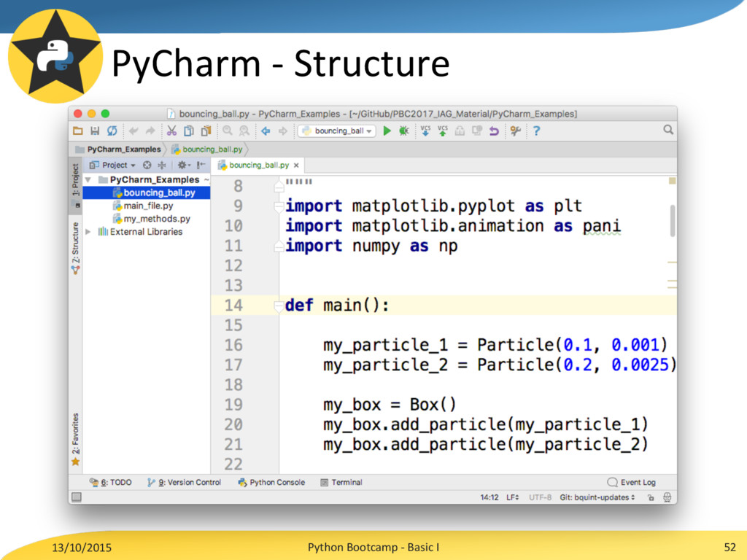Open LF line separator selector in status bar
Screen dimensions: 747x560
tap(513, 497)
